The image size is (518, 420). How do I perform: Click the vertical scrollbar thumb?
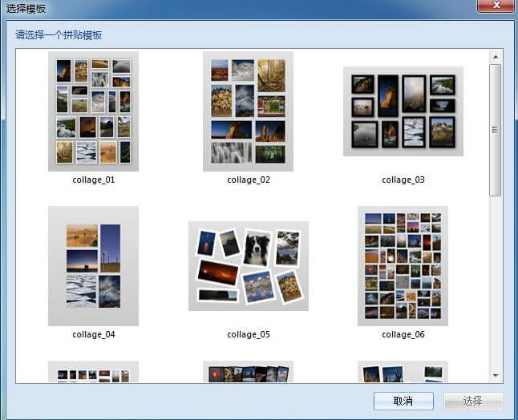pyautogui.click(x=496, y=130)
